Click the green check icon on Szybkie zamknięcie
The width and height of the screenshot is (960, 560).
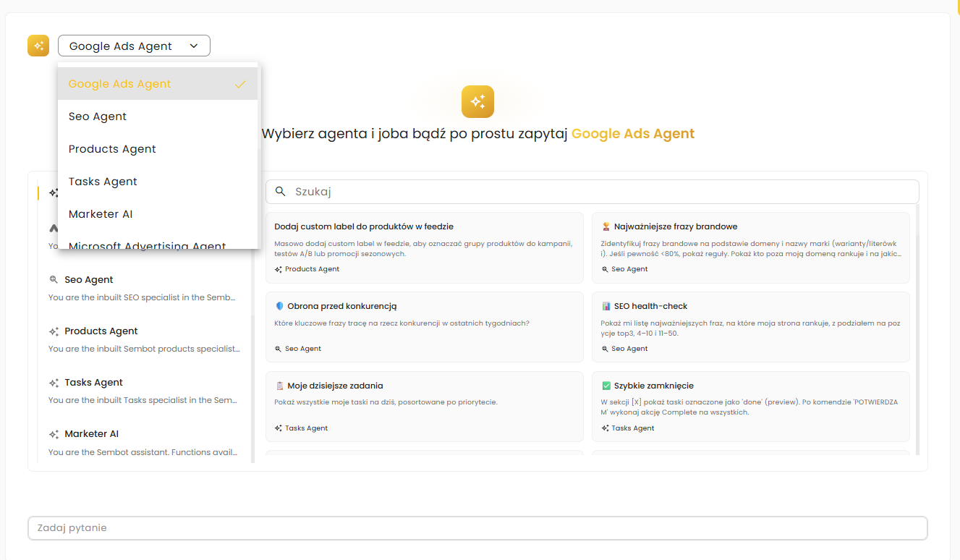click(606, 386)
